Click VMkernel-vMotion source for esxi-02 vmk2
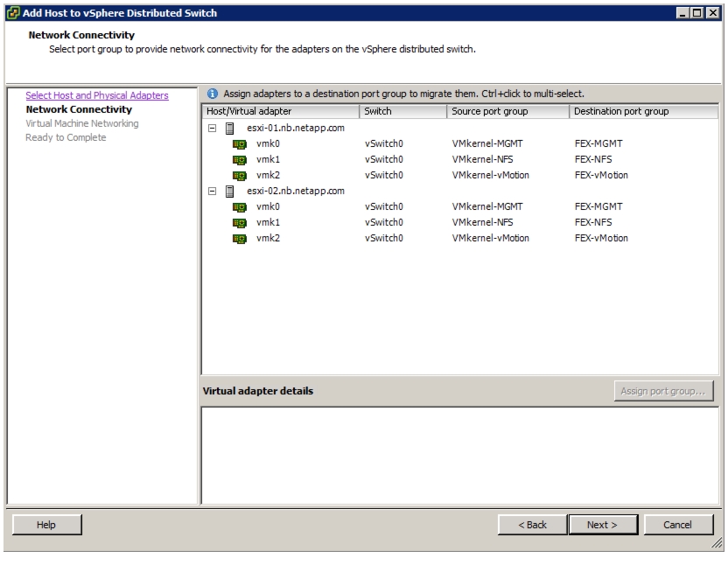The height and width of the screenshot is (572, 728). (x=490, y=239)
